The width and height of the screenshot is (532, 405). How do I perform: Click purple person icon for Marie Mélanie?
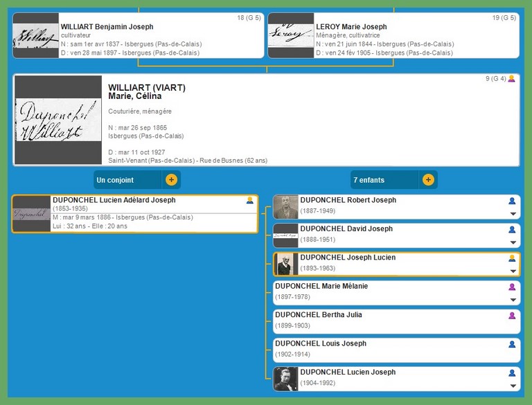[513, 287]
